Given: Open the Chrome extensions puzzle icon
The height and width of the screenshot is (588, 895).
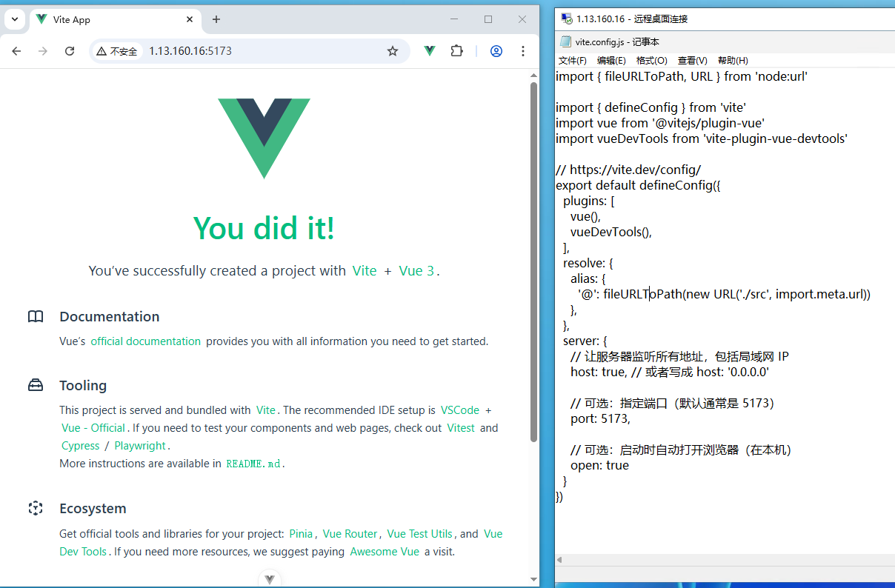Looking at the screenshot, I should [457, 51].
